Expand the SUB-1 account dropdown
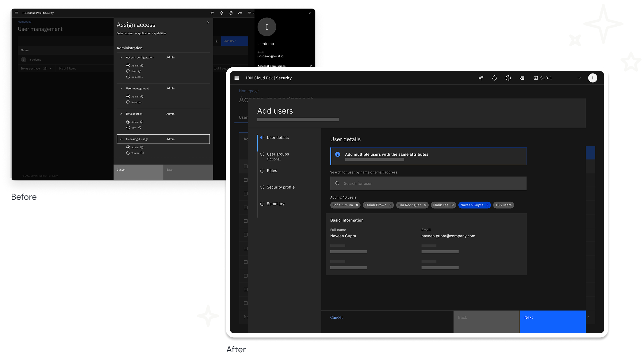Screen dimensions: 644x356 click(x=579, y=78)
